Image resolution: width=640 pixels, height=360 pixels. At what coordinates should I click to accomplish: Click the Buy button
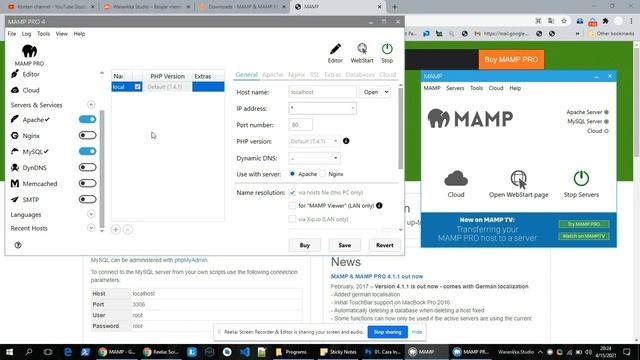click(x=304, y=245)
